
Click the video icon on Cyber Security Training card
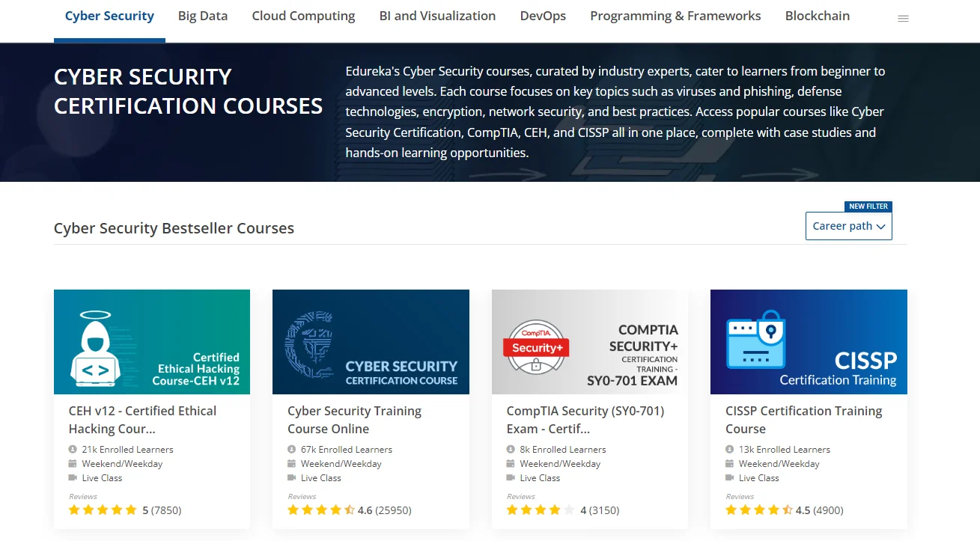(x=291, y=478)
